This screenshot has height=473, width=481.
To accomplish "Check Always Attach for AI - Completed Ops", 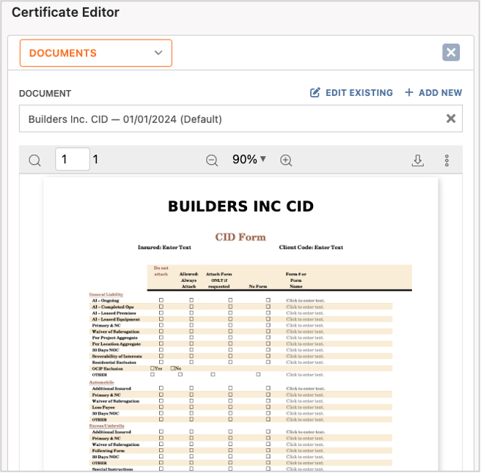I will click(191, 306).
